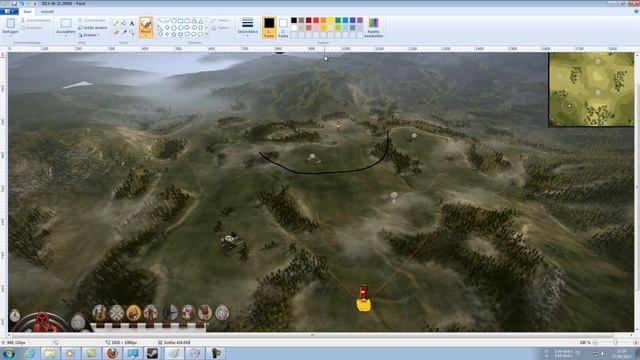Open the Füllen fill dropdown
This screenshot has width=640, height=360.
(220, 28)
